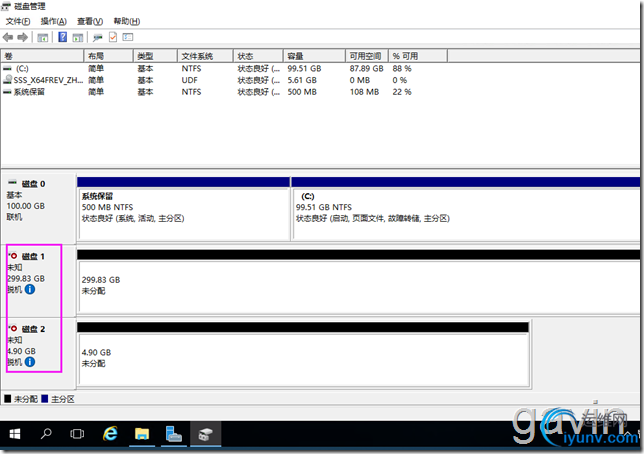Sort by the 文件系统 column header
The image size is (644, 454).
205,56
